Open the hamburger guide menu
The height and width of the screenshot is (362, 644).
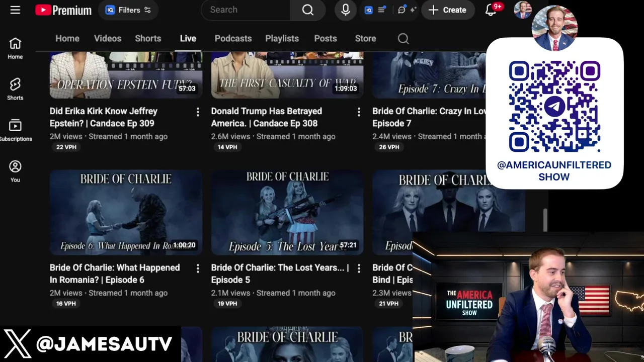pyautogui.click(x=15, y=10)
